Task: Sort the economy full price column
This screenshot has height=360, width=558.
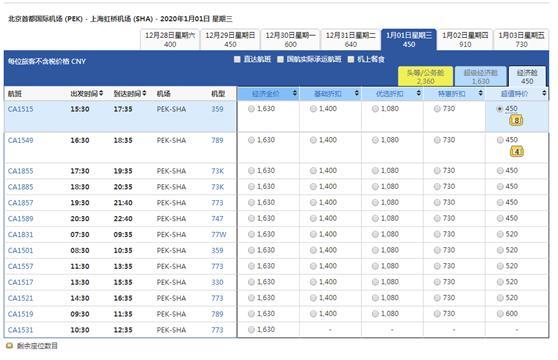Action: tap(295, 93)
